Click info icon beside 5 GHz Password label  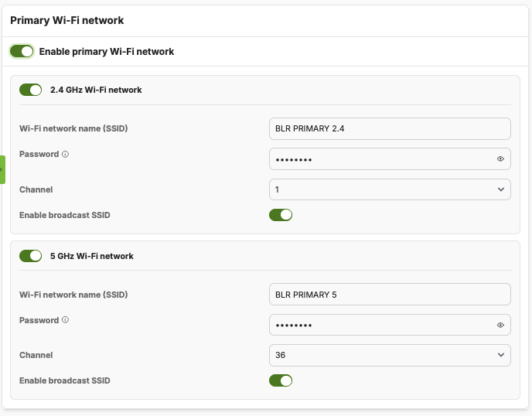pos(65,319)
